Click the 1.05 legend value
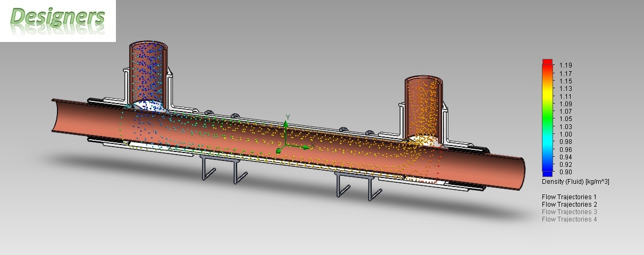 point(565,119)
